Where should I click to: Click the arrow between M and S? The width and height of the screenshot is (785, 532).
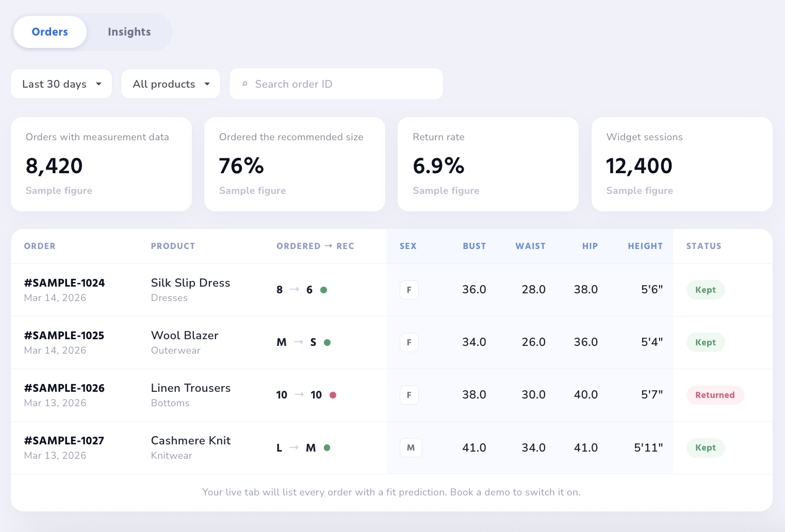coord(298,342)
